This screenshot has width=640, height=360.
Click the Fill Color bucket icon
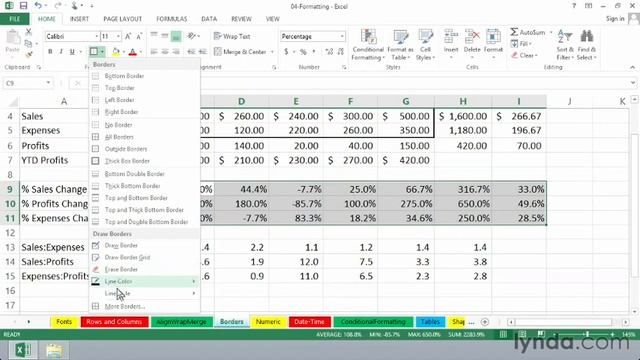pos(116,51)
